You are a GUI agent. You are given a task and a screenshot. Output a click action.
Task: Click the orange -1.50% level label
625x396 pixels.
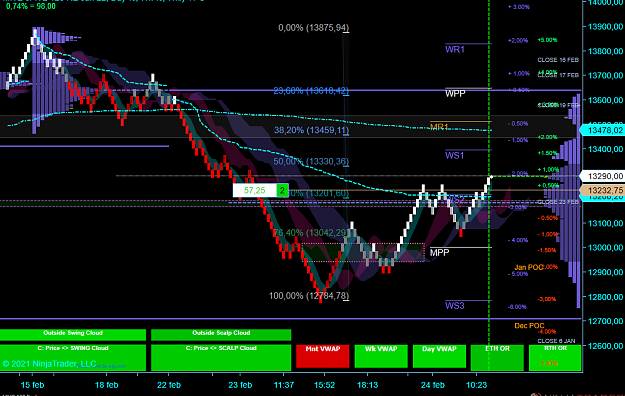click(x=547, y=250)
